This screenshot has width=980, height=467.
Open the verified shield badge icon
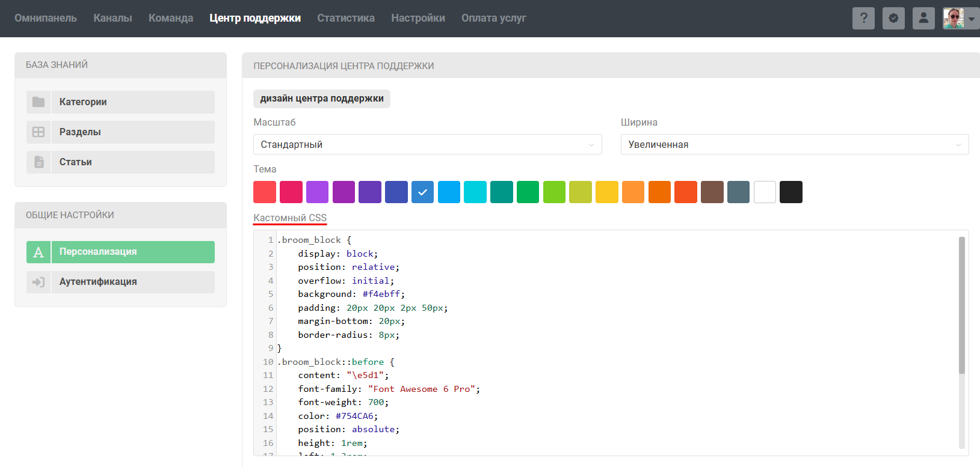point(893,18)
